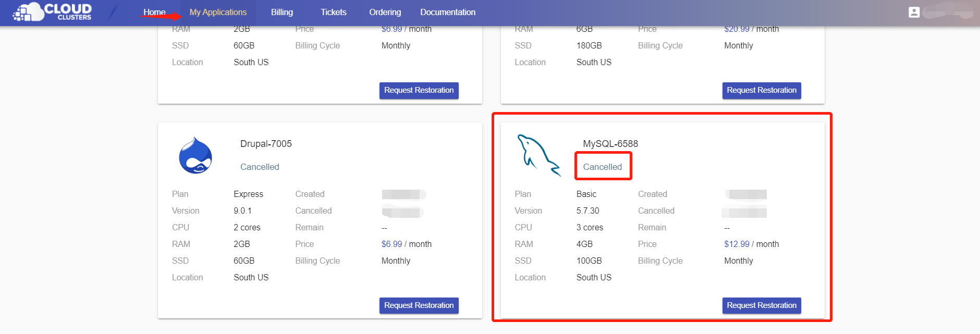Viewport: 980px width, 334px height.
Task: Click the Cancelled status under Drupal-7005
Action: click(260, 167)
